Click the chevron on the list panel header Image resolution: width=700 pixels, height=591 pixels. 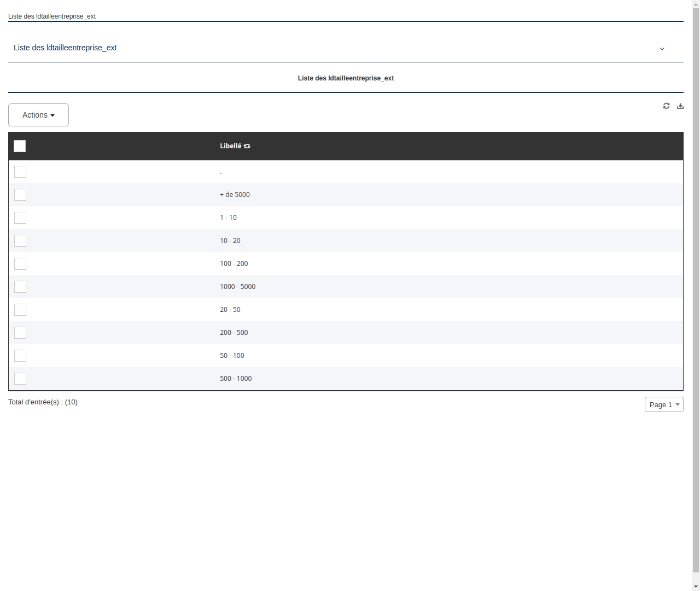[x=662, y=49]
